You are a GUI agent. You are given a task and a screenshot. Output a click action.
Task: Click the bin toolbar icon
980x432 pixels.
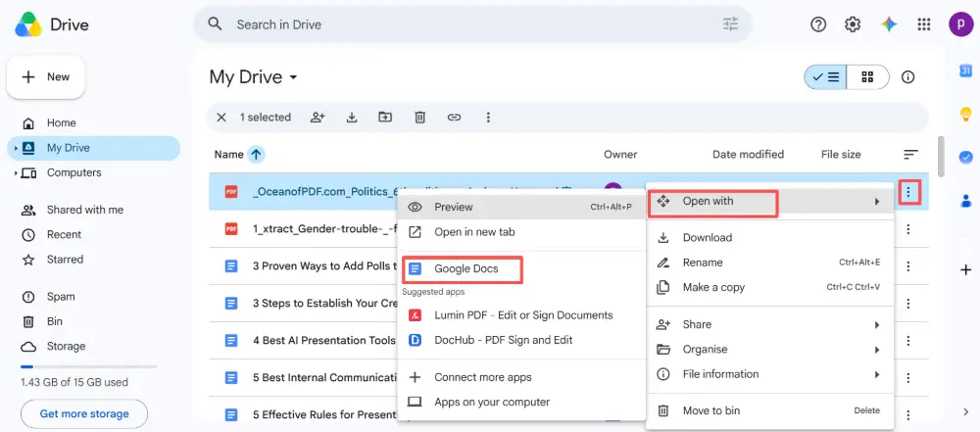pos(420,117)
